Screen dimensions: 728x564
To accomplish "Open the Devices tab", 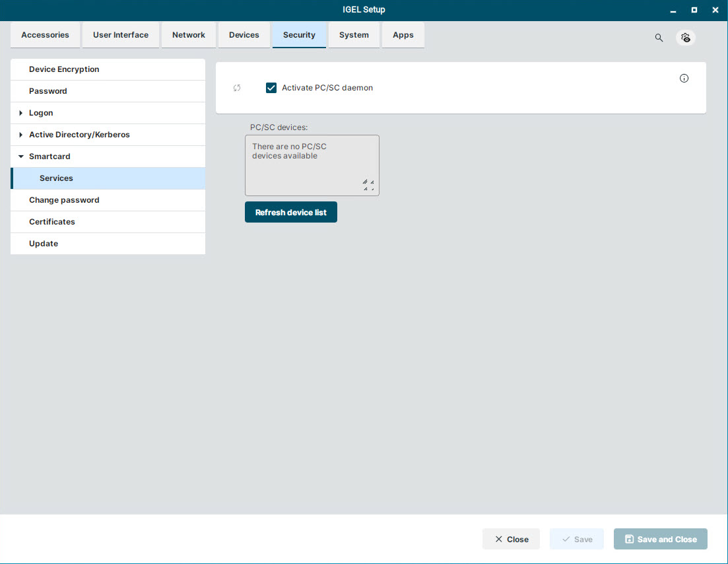I will (x=244, y=35).
